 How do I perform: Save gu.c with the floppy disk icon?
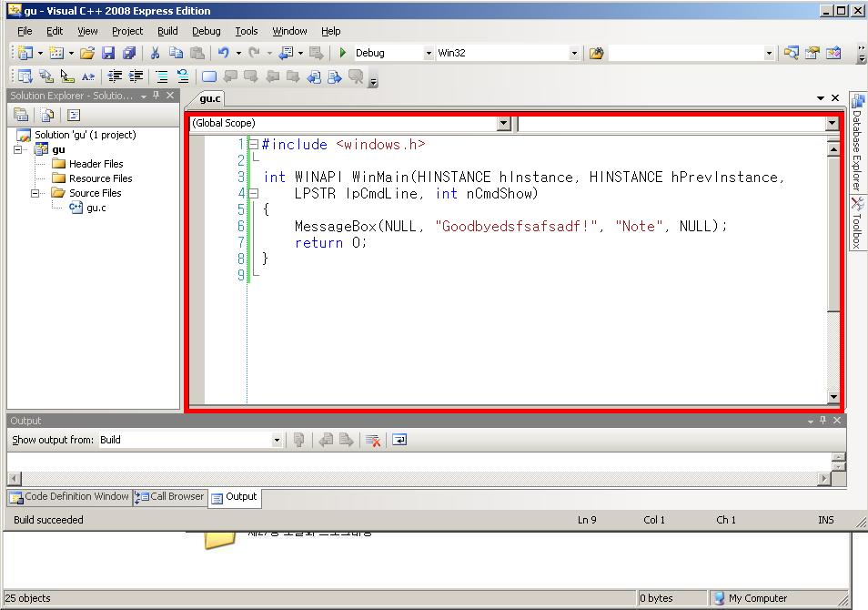tap(108, 53)
